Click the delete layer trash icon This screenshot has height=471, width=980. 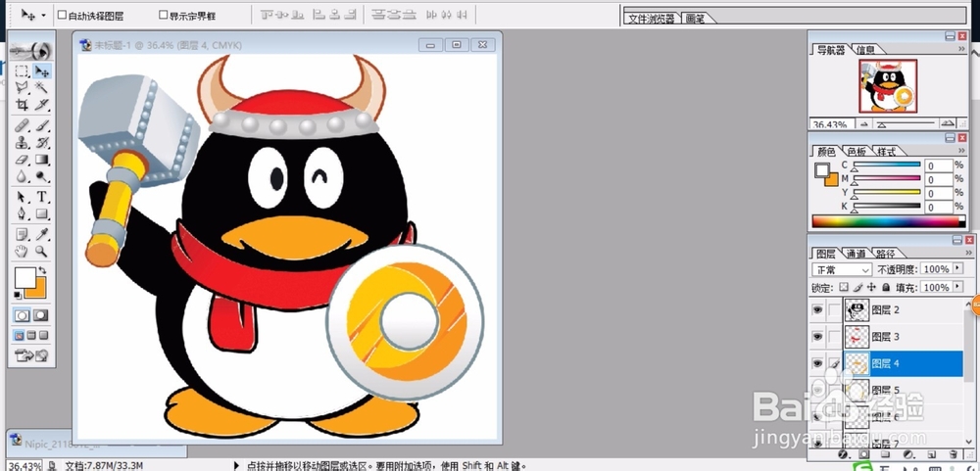pyautogui.click(x=954, y=454)
